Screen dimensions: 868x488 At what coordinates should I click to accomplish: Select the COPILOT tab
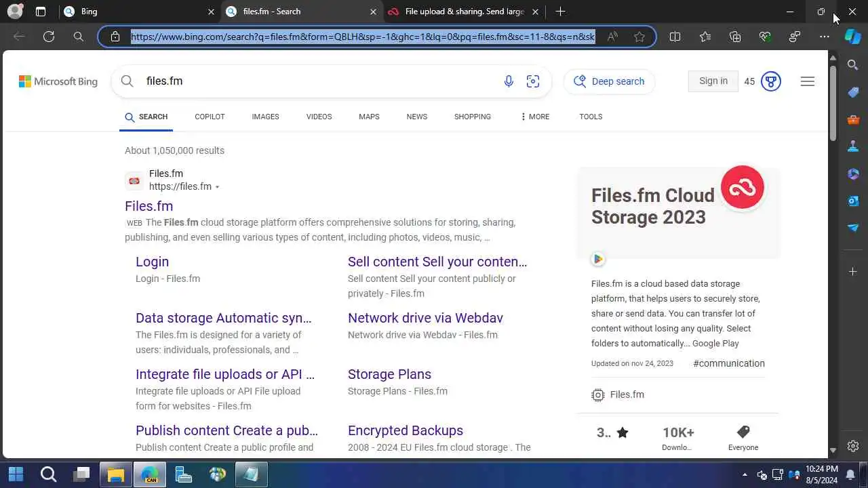[x=210, y=117]
